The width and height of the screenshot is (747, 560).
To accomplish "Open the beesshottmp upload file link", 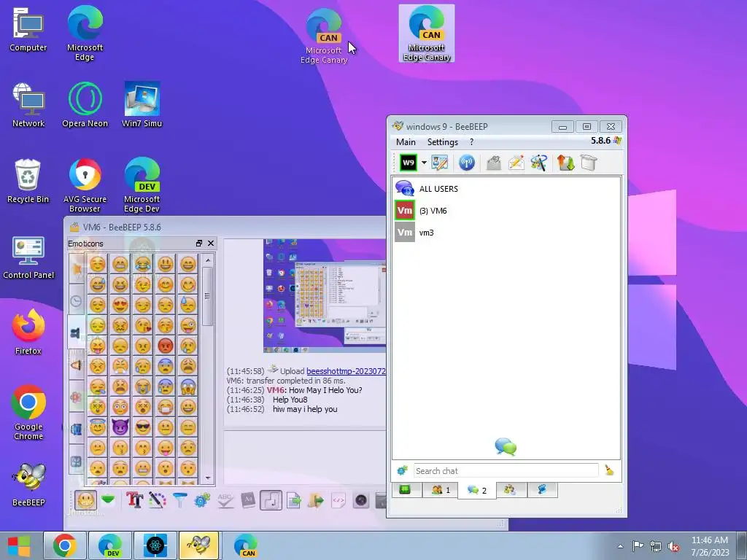I will tap(346, 371).
